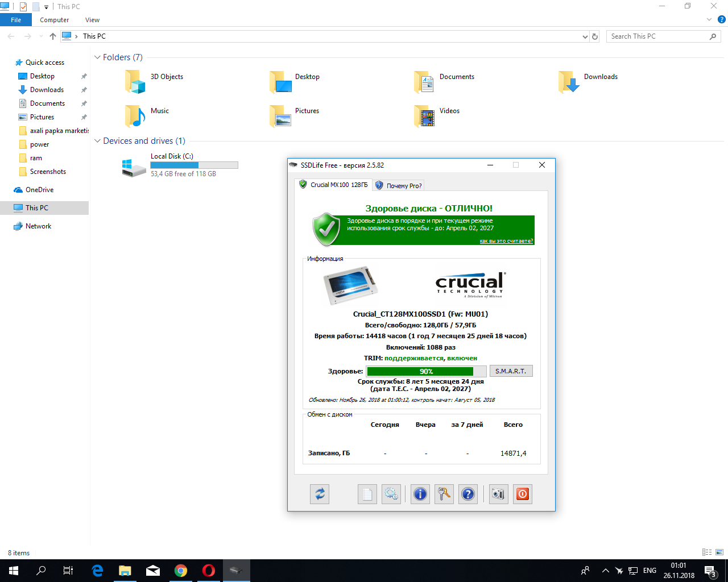
Task: Open the SSDLife settings gear icon
Action: click(391, 494)
